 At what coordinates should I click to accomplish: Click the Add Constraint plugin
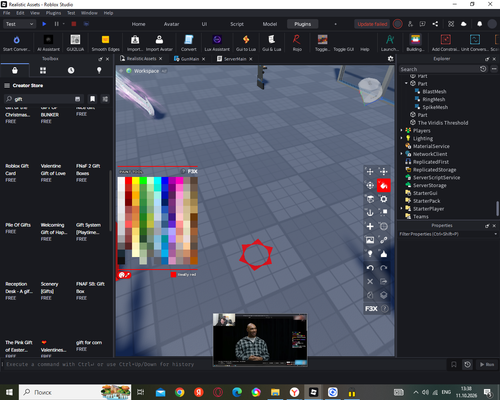446,43
